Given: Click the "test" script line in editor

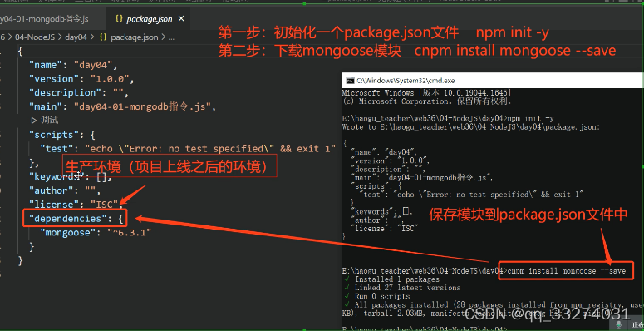Looking at the screenshot, I should tap(188, 148).
